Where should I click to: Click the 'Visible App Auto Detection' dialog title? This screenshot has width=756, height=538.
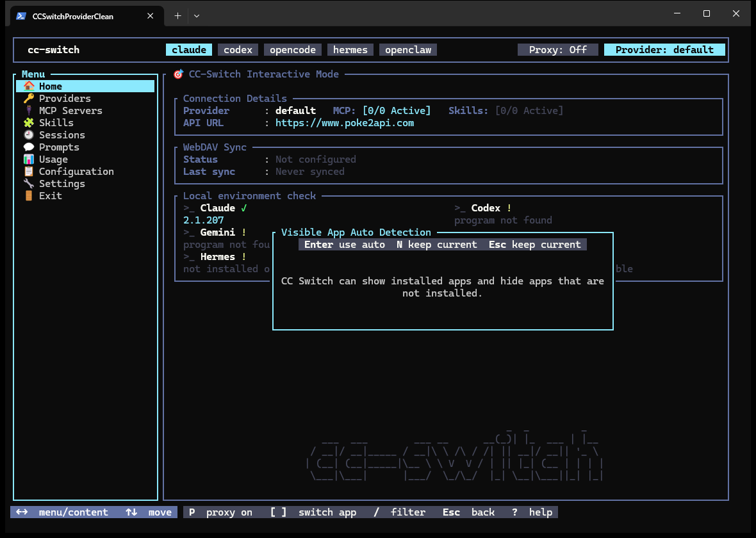[x=356, y=232]
